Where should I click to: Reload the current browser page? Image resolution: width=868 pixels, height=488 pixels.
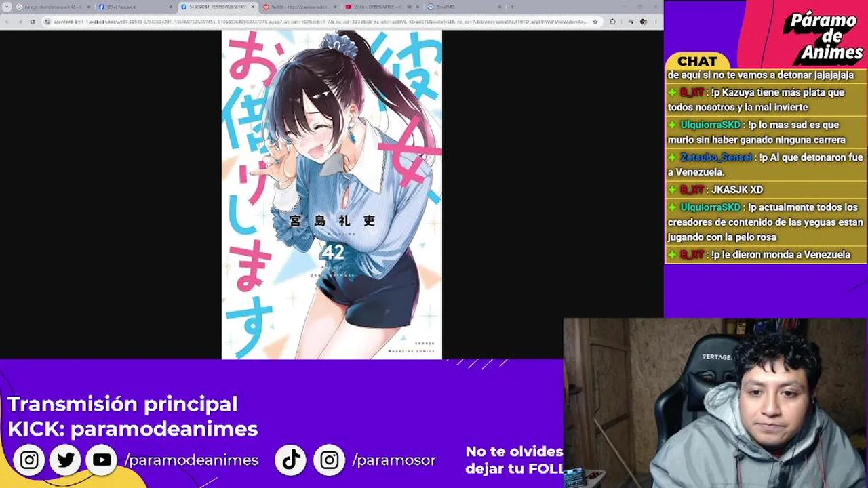pyautogui.click(x=32, y=21)
